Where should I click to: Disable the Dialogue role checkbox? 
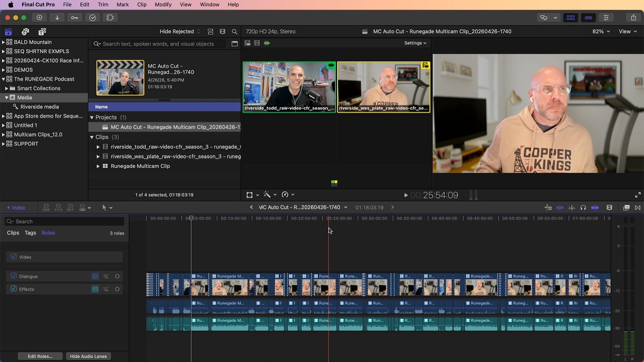point(14,276)
